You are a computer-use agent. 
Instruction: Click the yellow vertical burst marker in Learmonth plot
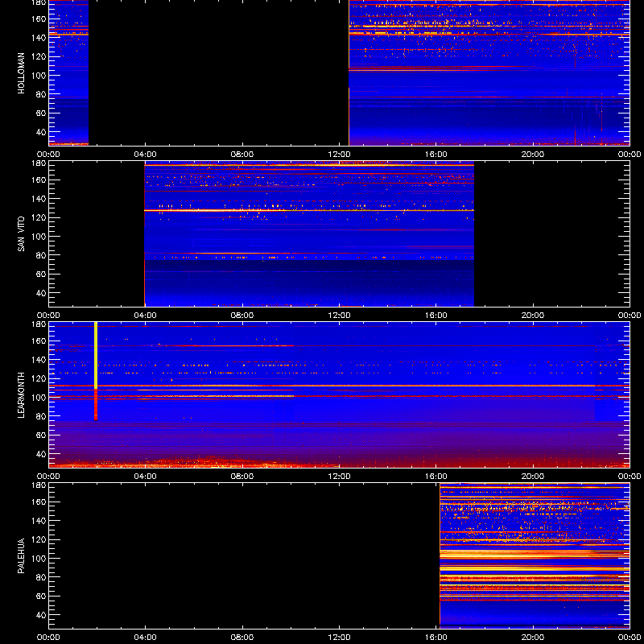pyautogui.click(x=96, y=356)
